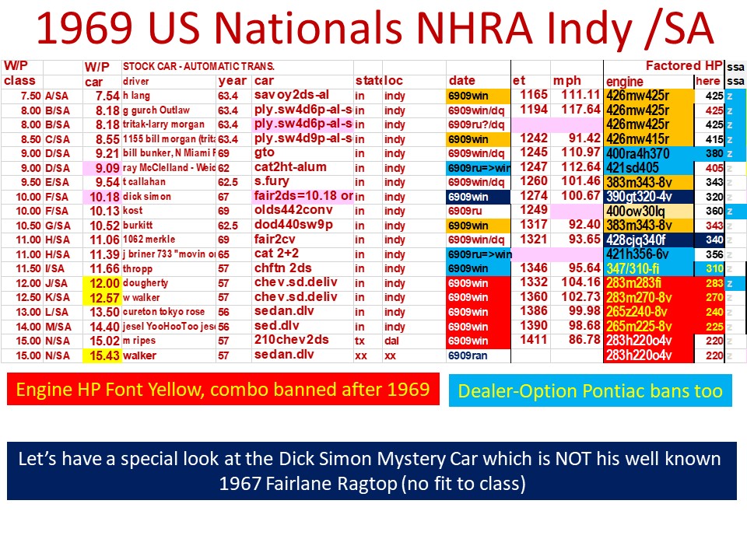This screenshot has width=747, height=560.
Task: Select et value '1411'
Action: point(534,340)
